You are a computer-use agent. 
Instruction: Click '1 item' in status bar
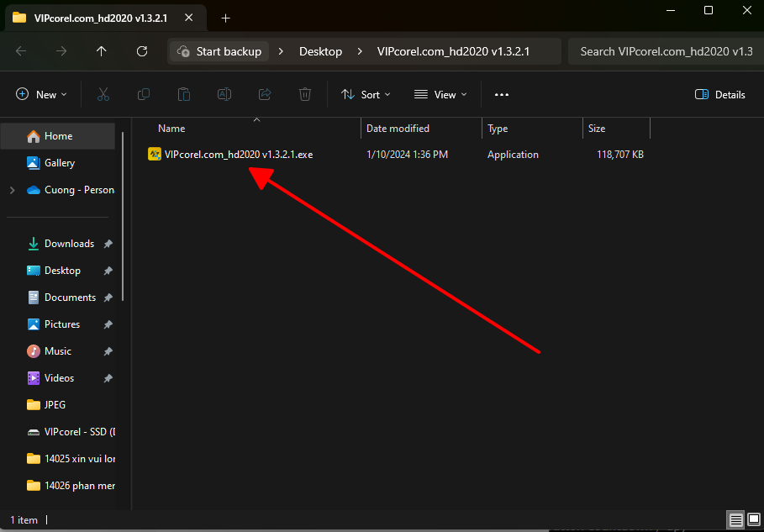(24, 520)
